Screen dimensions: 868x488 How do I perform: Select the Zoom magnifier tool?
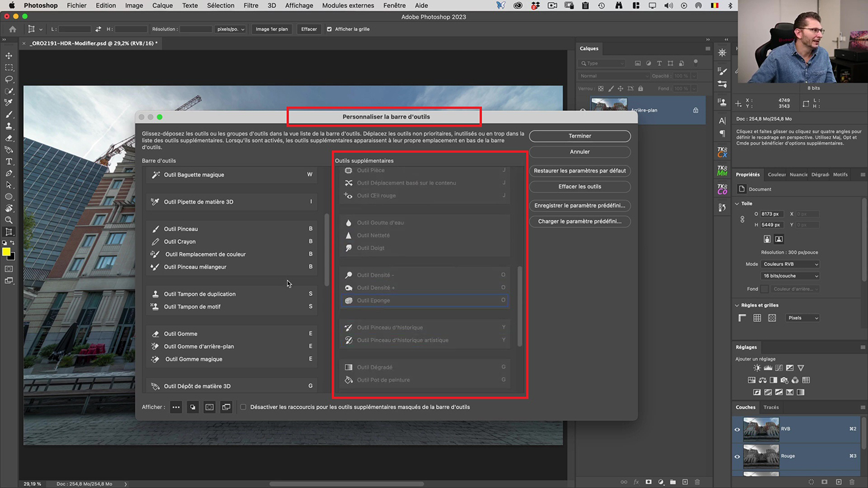9,220
